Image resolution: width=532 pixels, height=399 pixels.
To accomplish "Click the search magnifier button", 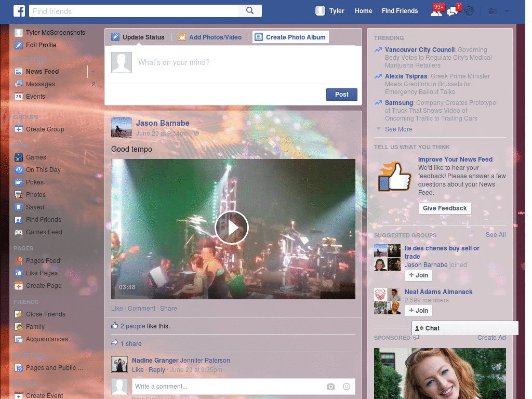I will click(x=250, y=11).
